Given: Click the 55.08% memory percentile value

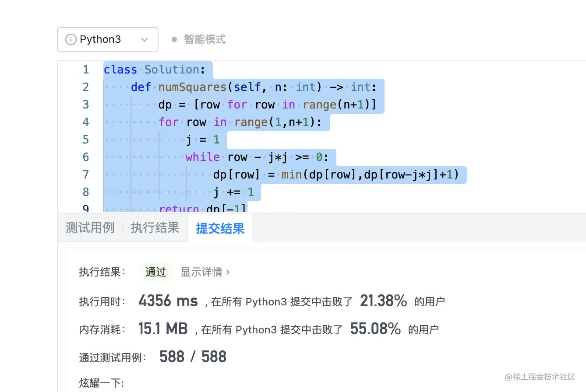Looking at the screenshot, I should [x=375, y=329].
